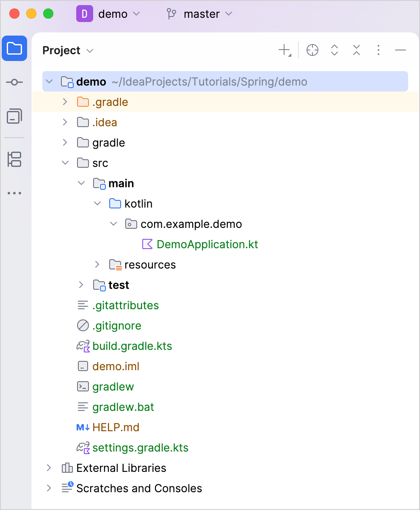The height and width of the screenshot is (510, 420).
Task: Open the Project panel options menu
Action: point(379,50)
